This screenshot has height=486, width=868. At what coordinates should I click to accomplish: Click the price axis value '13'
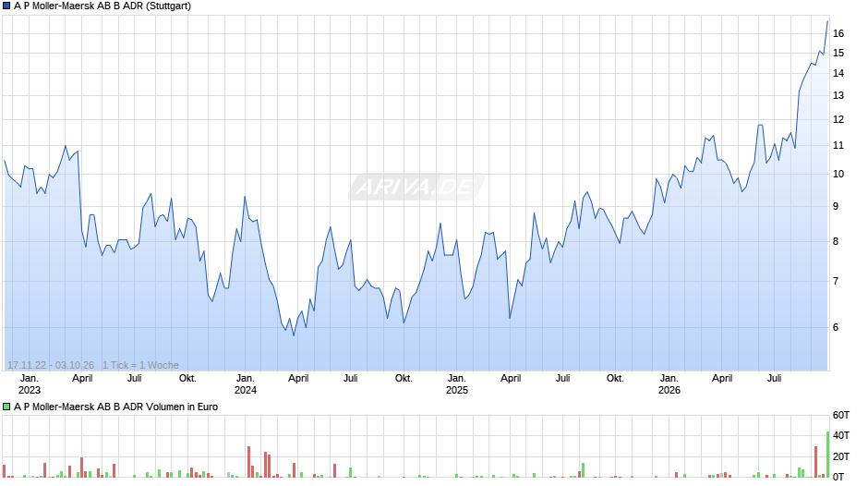pyautogui.click(x=838, y=96)
